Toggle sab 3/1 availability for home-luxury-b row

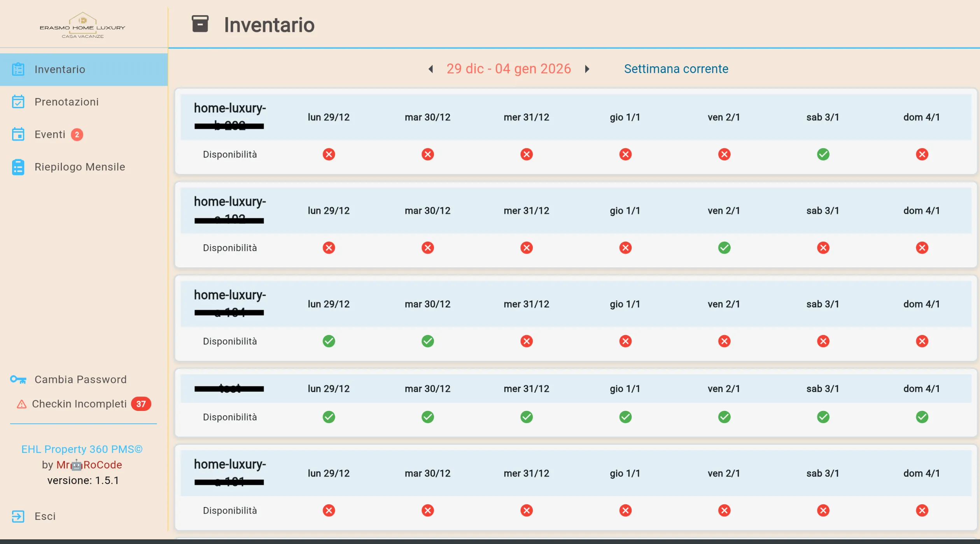[x=823, y=154]
